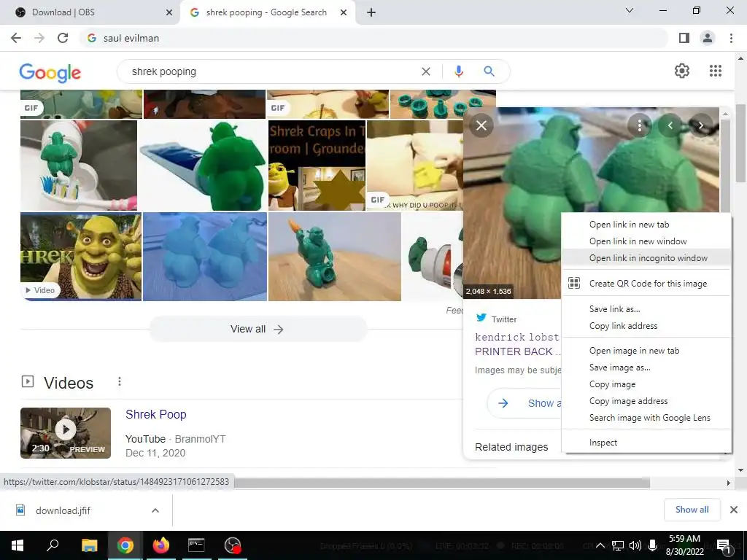Open the Chrome side panel icon

(684, 38)
